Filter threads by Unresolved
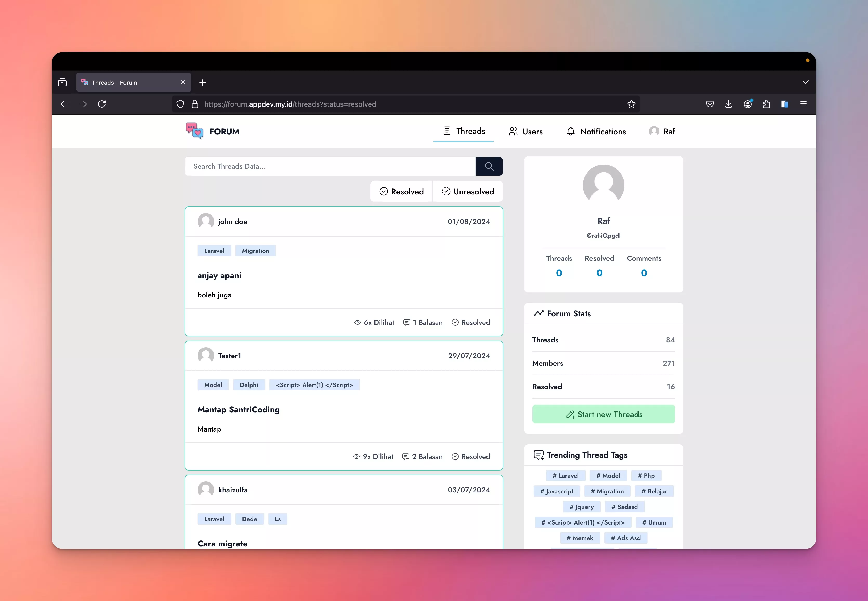The height and width of the screenshot is (601, 868). click(x=468, y=191)
